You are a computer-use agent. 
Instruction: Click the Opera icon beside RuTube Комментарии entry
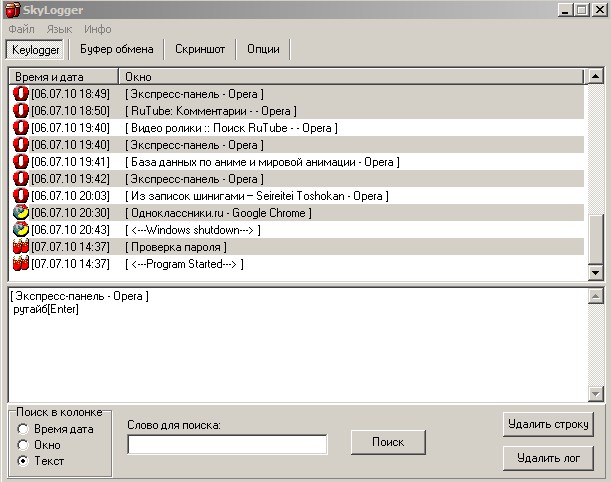coord(20,111)
